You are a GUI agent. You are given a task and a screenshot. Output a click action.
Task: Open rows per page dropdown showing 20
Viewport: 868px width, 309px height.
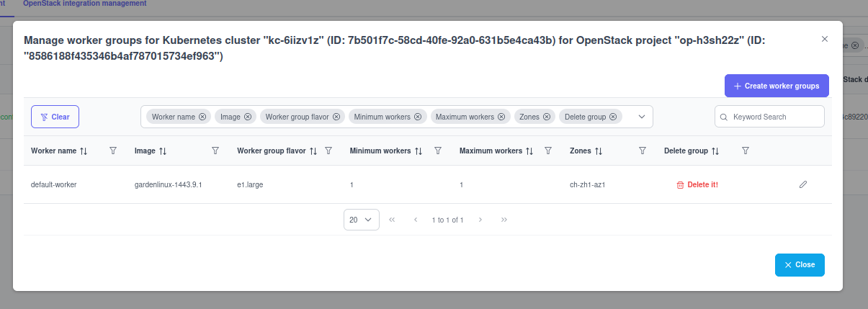pos(362,220)
